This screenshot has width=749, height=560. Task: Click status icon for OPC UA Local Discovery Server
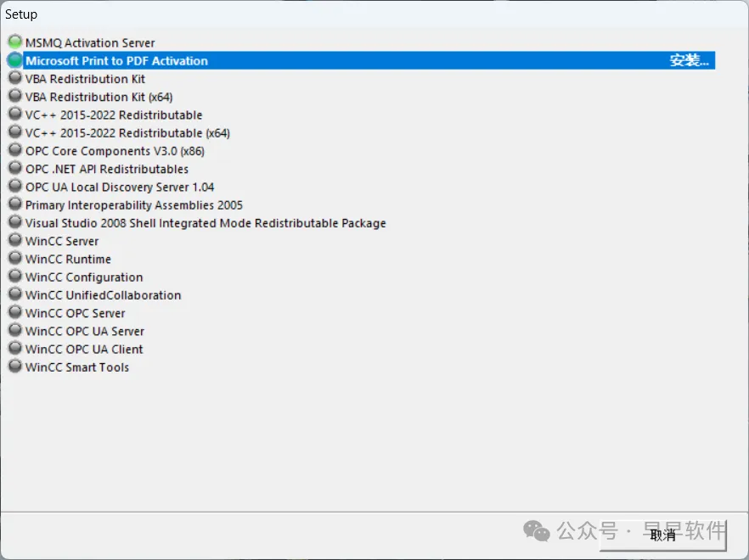tap(15, 186)
